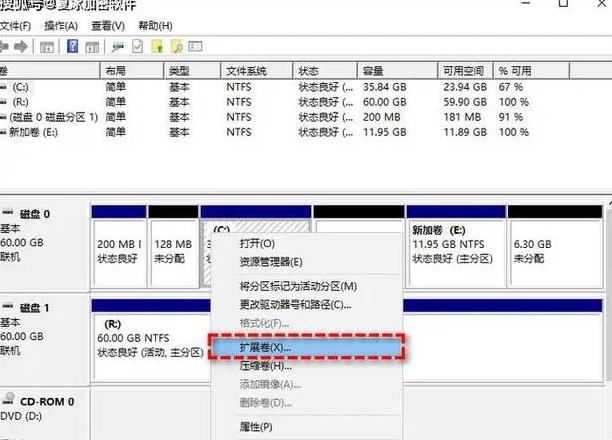Select the 新加卷 (E:) 11.95 GB partition block
The image size is (612, 440).
pyautogui.click(x=455, y=247)
